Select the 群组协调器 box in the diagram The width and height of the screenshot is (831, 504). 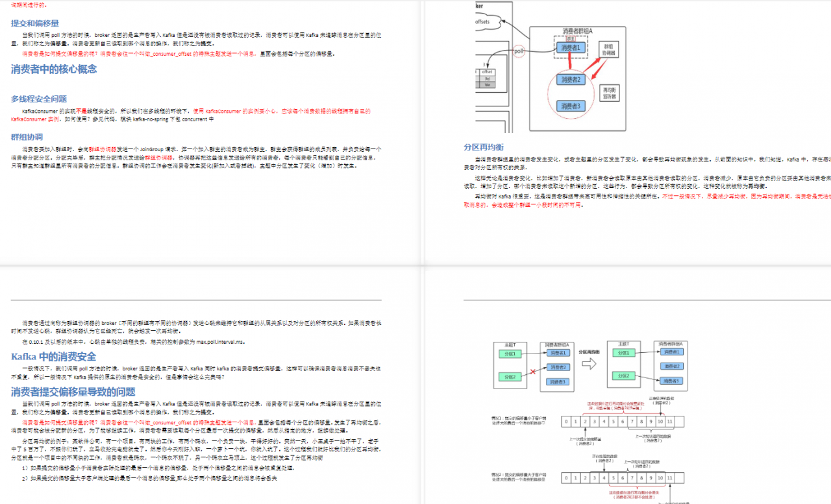tap(608, 50)
